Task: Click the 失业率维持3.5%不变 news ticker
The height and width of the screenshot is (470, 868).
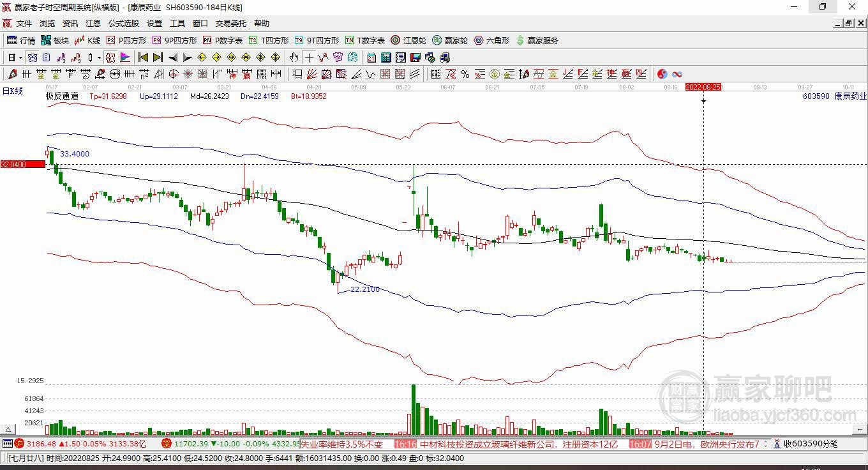Action: (x=341, y=444)
